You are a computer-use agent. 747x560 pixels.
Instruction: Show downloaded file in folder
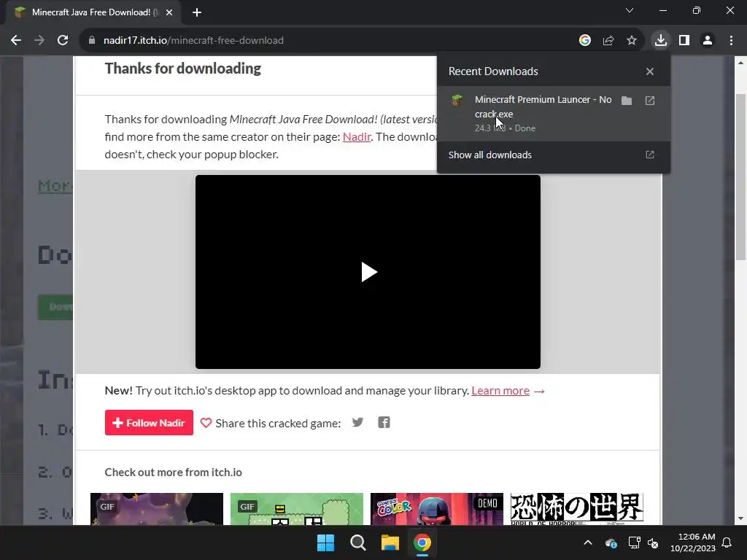click(627, 101)
